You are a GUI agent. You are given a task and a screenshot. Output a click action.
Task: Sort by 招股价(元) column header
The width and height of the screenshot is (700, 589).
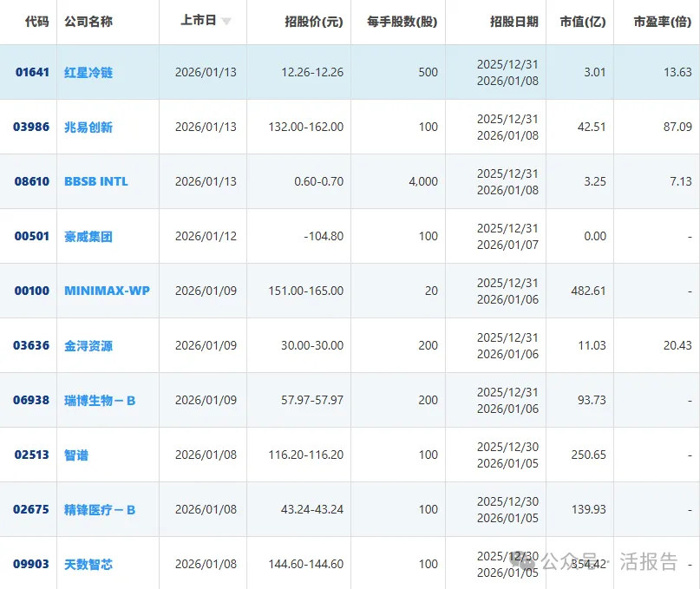pos(314,21)
